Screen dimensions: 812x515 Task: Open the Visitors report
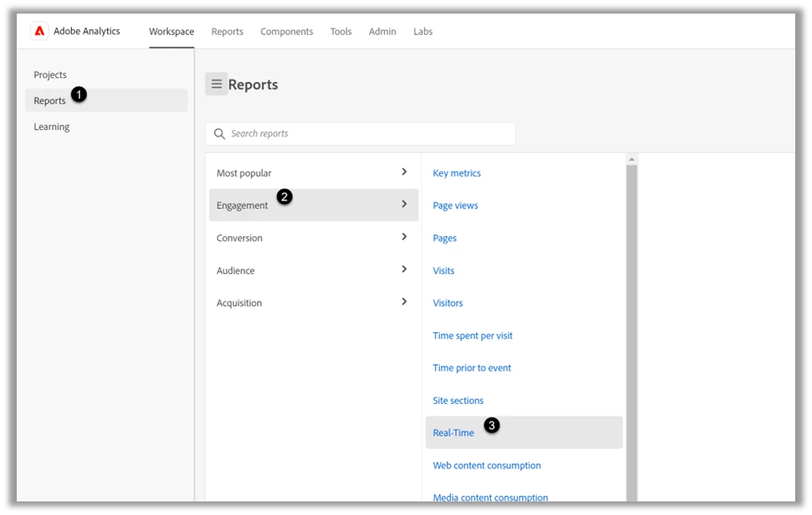coord(448,303)
